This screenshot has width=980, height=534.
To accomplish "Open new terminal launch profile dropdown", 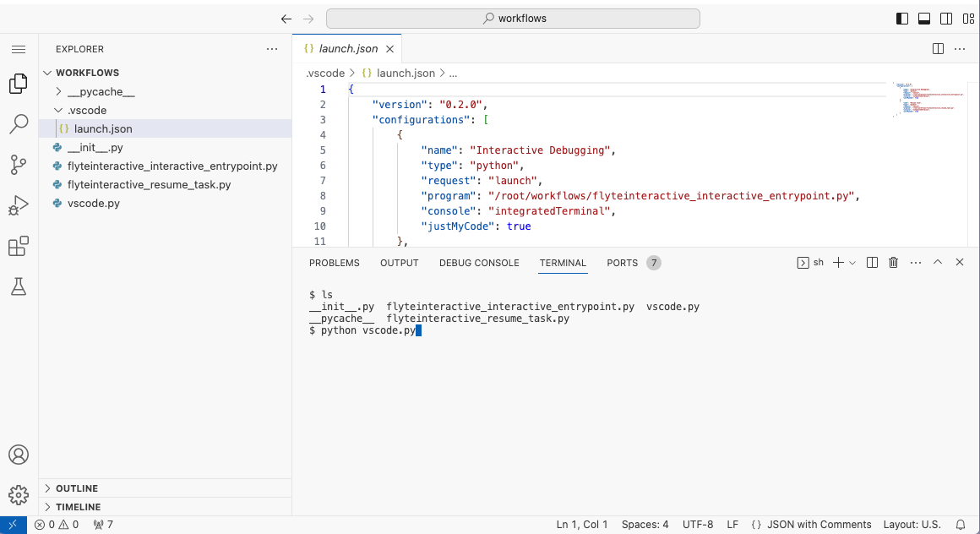I will coord(852,263).
